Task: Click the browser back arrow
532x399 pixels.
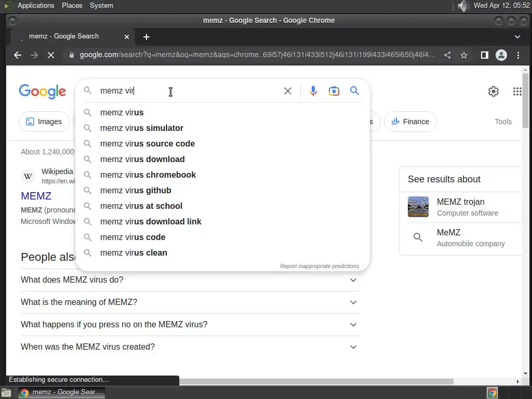Action: (x=18, y=55)
